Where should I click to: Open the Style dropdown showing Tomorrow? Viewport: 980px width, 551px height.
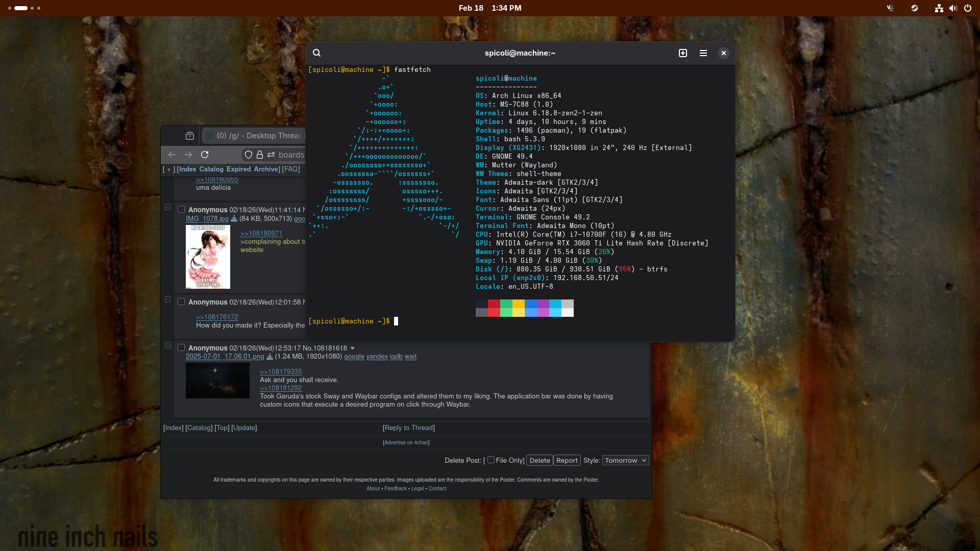tap(625, 460)
